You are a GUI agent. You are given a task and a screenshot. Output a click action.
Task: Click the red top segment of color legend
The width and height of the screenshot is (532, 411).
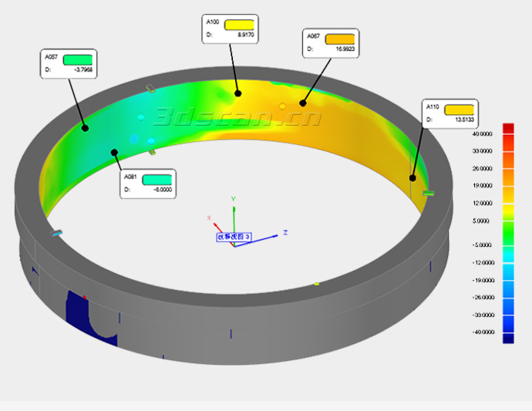coord(508,129)
